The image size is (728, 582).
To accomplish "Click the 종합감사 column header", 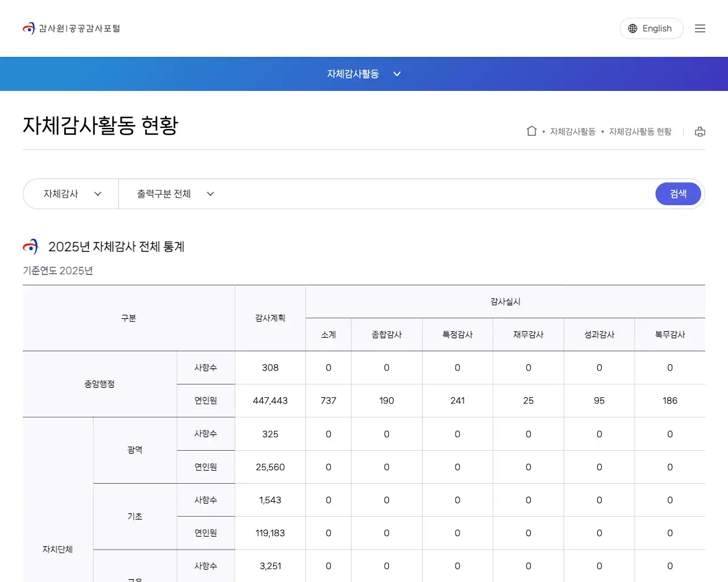I will point(386,335).
